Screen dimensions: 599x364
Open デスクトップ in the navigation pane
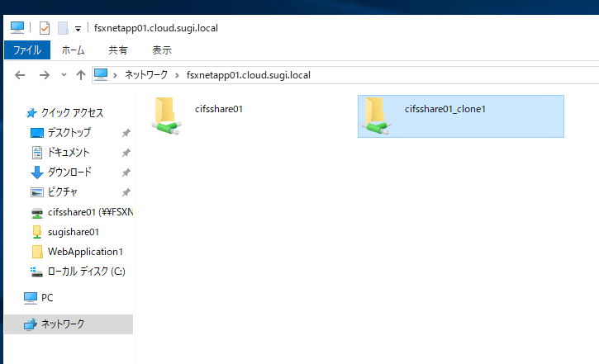coord(69,133)
